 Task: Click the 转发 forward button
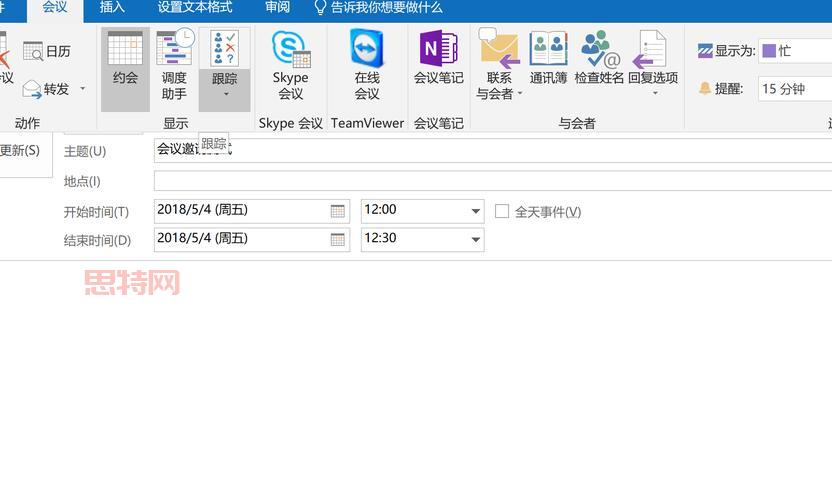pos(48,89)
